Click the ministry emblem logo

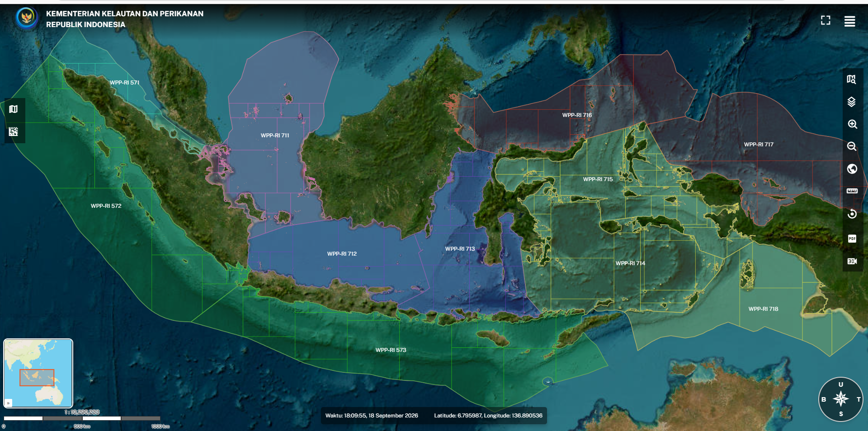(27, 18)
